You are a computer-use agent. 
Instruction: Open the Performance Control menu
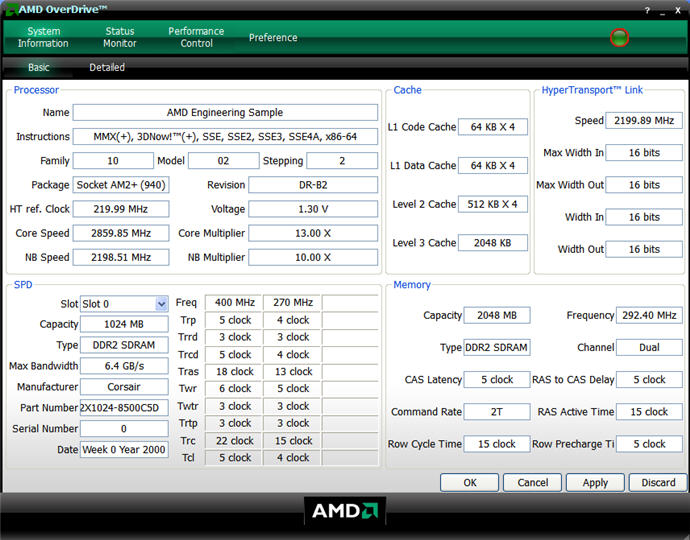point(196,37)
